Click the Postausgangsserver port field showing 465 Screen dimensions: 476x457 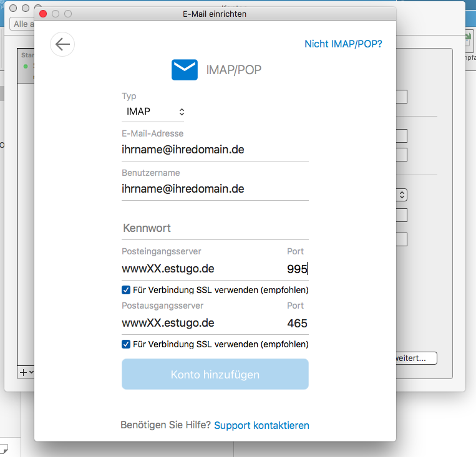296,323
